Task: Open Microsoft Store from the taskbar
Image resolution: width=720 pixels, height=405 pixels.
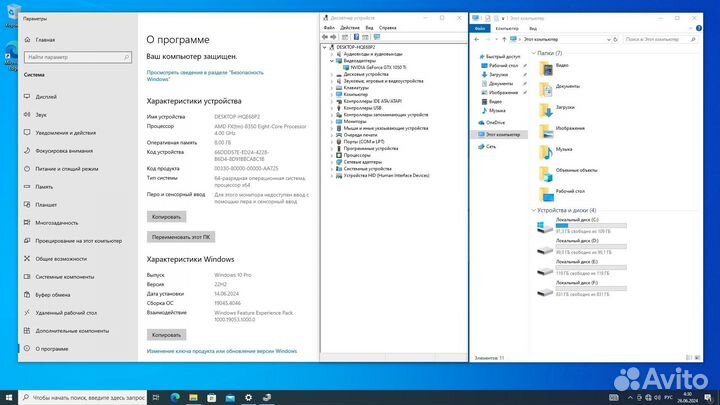Action: [x=212, y=398]
